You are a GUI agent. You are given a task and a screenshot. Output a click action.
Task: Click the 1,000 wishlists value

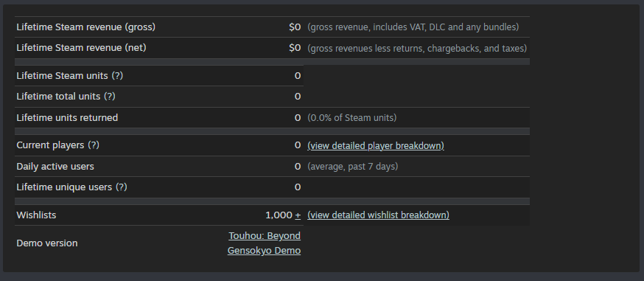[x=279, y=215]
